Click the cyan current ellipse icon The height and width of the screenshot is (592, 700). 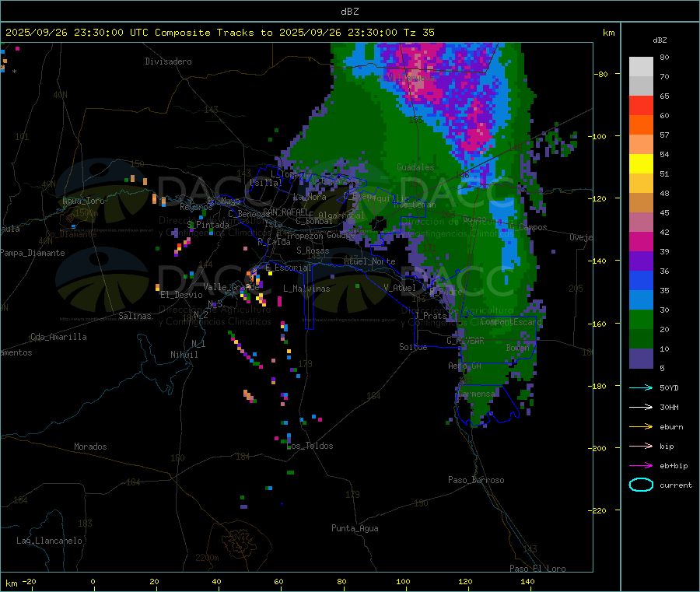(x=641, y=485)
